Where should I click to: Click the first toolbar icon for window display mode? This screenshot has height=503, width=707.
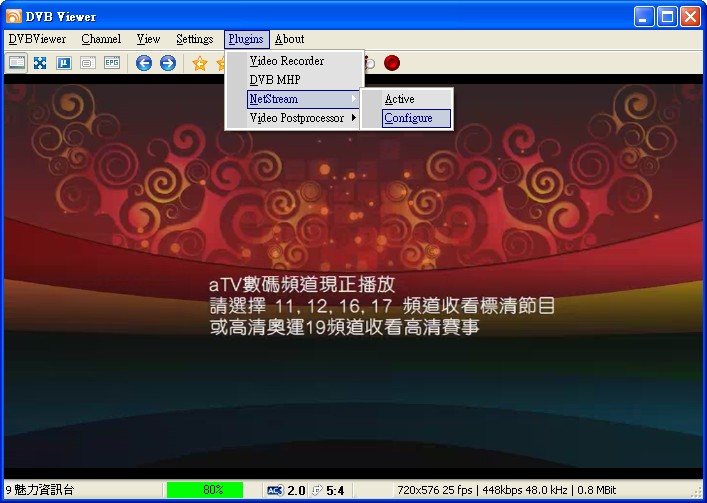coord(17,63)
